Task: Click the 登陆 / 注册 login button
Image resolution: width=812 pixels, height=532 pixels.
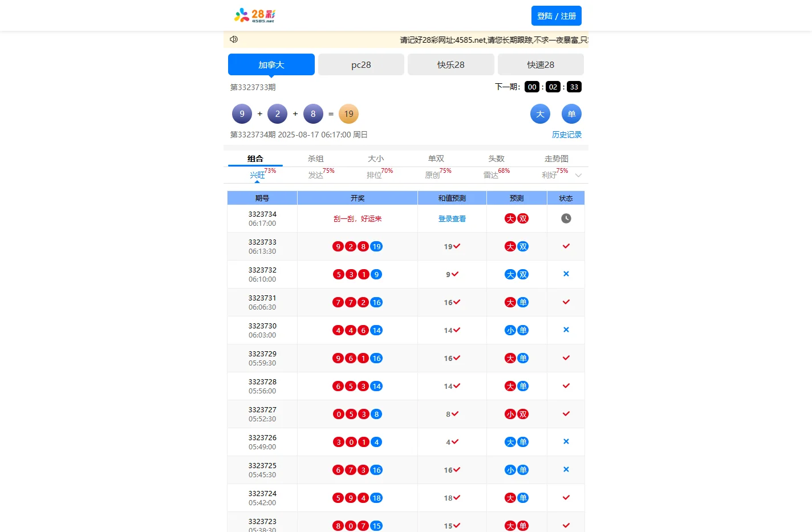Action: 557,16
